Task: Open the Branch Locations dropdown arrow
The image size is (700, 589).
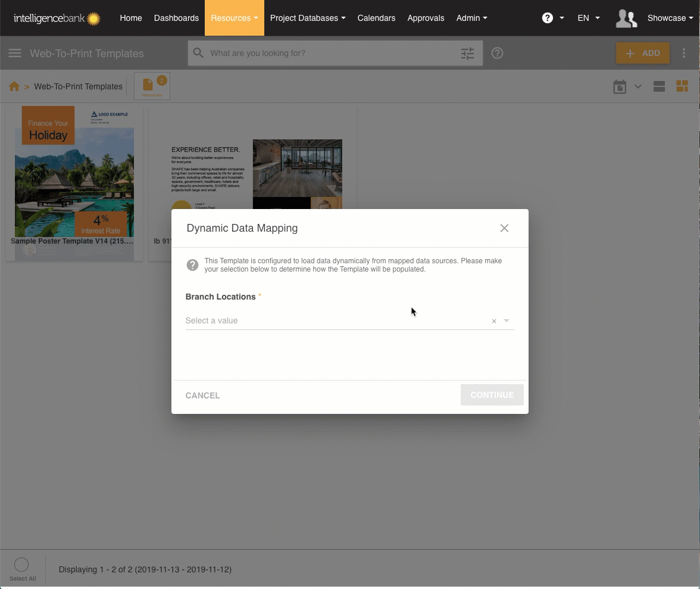Action: coord(507,320)
